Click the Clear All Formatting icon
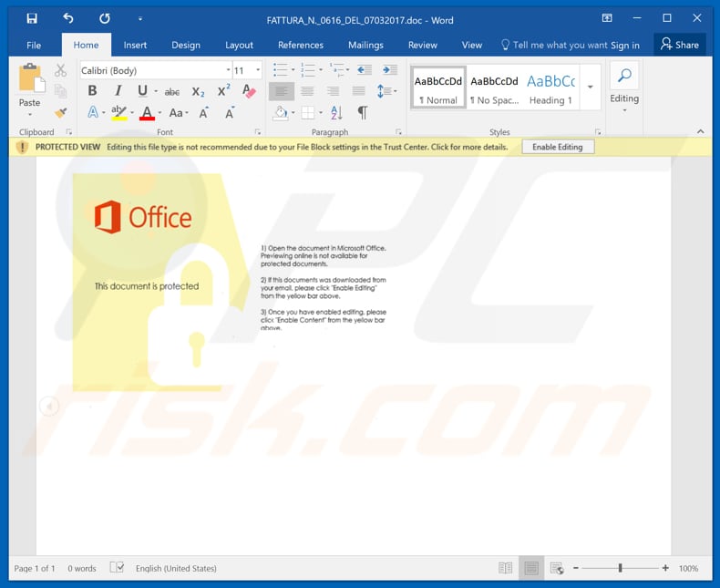Image resolution: width=720 pixels, height=588 pixels. [x=249, y=91]
